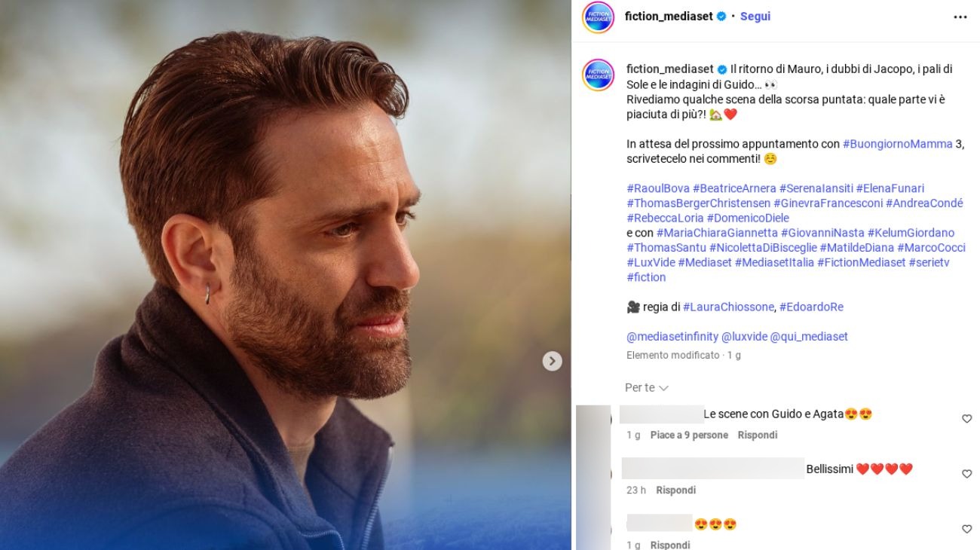Reply to the Guido e Agata comment

coord(757,435)
